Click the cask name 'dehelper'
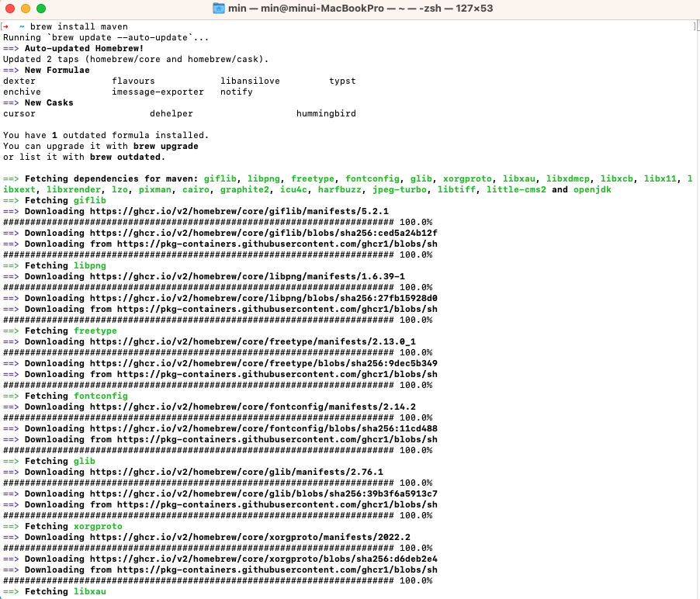The height and width of the screenshot is (599, 700). tap(172, 113)
